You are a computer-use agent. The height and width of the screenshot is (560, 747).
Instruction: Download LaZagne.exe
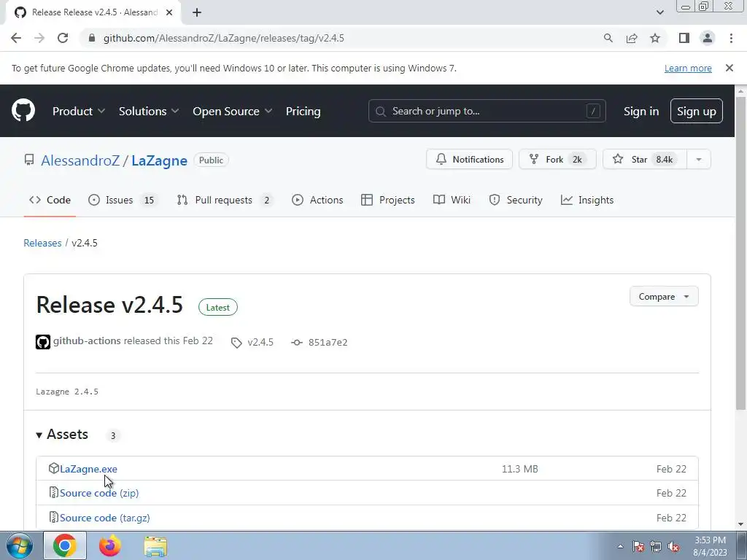88,469
